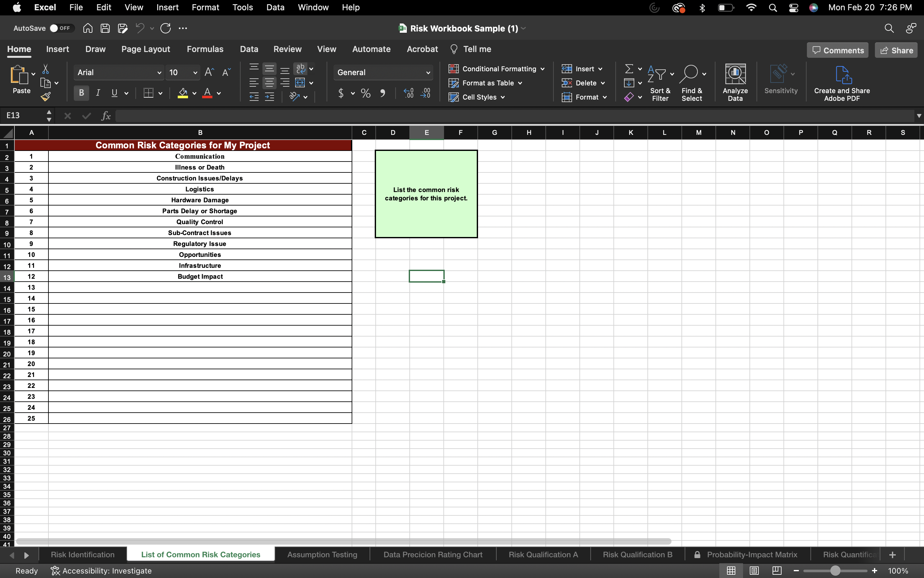Click Create and Share Adobe PDF icon
The height and width of the screenshot is (578, 924).
[843, 75]
